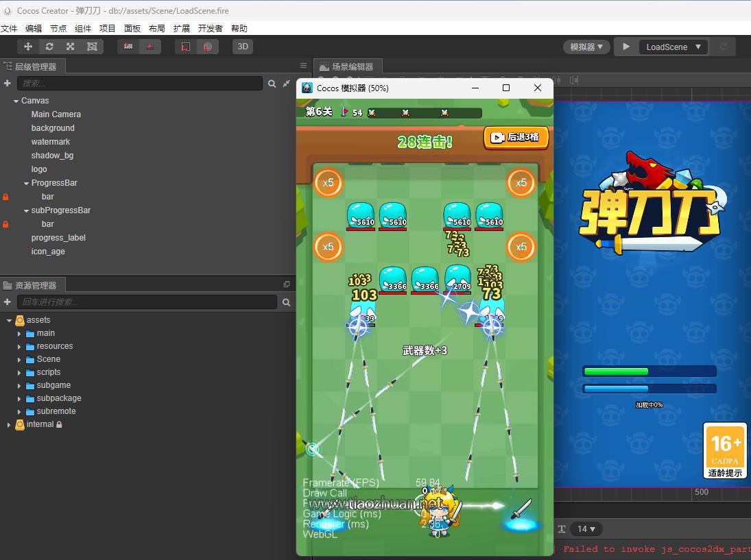Switch gizmo to center position mode

click(150, 47)
